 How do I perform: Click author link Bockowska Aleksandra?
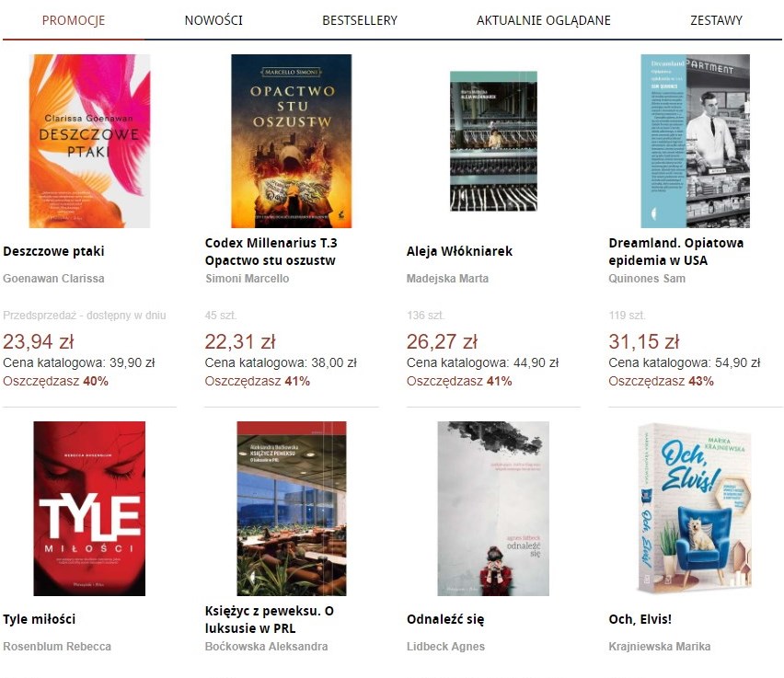267,647
